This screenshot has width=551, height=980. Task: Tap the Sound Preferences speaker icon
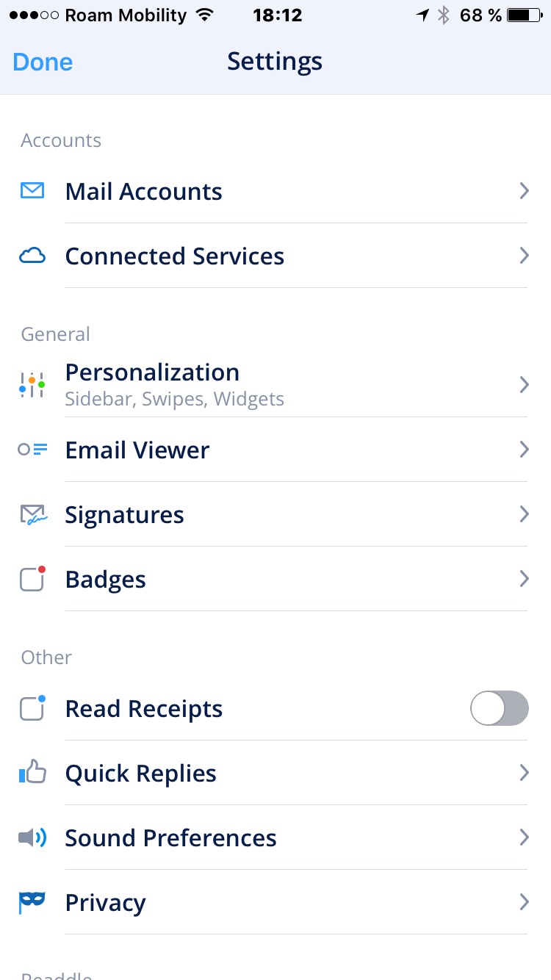(x=32, y=837)
